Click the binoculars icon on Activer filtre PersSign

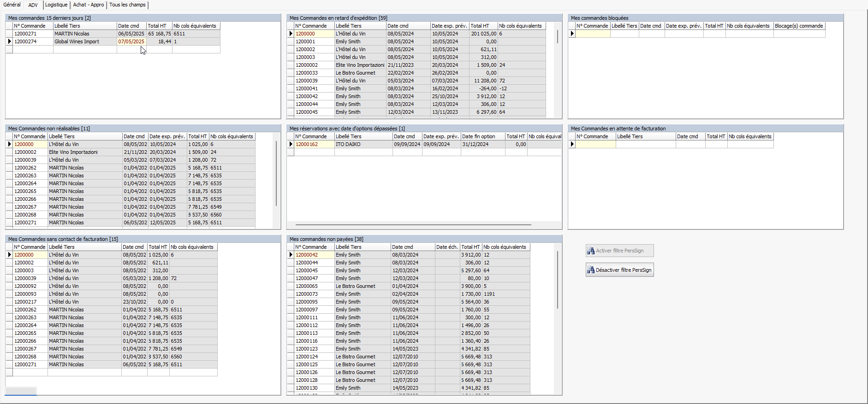[x=590, y=251]
